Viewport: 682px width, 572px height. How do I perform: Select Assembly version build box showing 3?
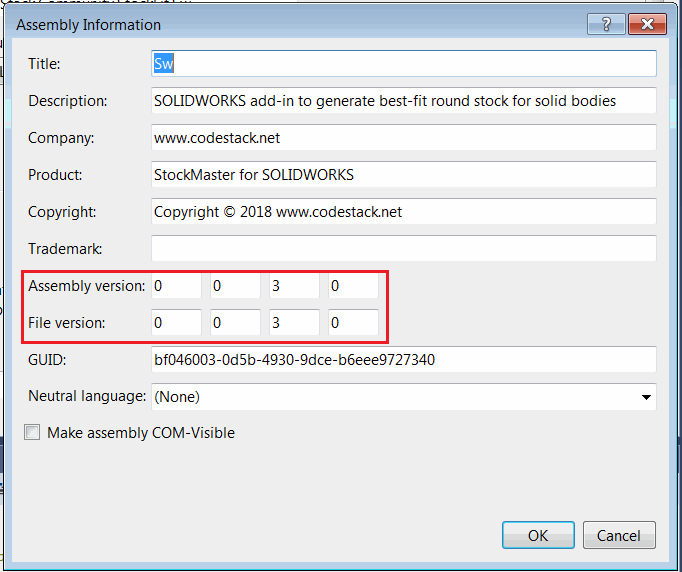(x=294, y=286)
